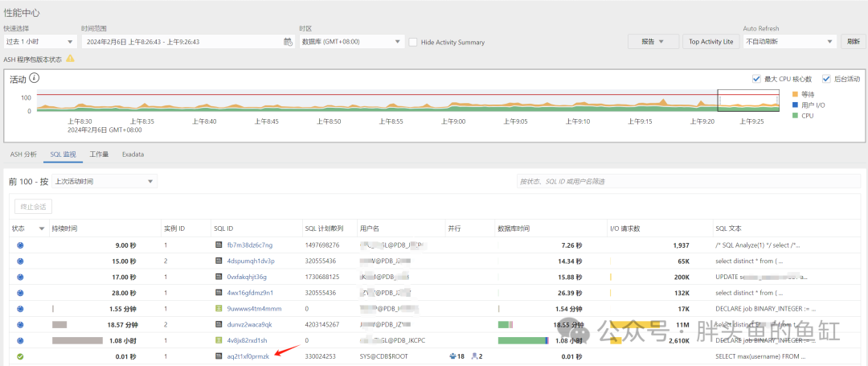Image resolution: width=868 pixels, height=366 pixels.
Task: Switch to ASH analysis tab
Action: [23, 154]
